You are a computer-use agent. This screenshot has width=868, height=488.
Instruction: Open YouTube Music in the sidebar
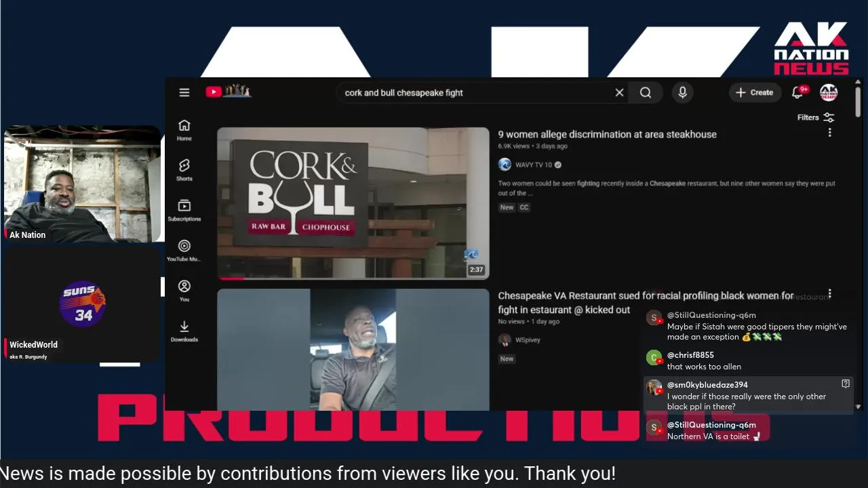tap(184, 250)
